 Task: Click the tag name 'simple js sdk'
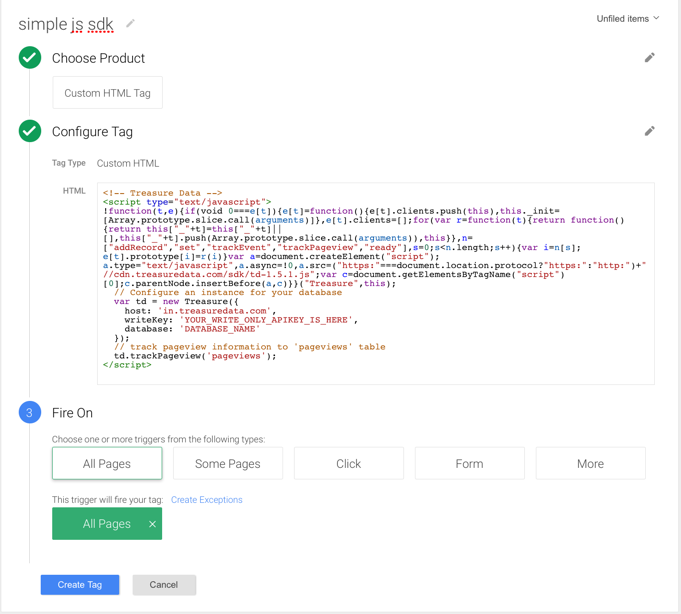point(66,24)
